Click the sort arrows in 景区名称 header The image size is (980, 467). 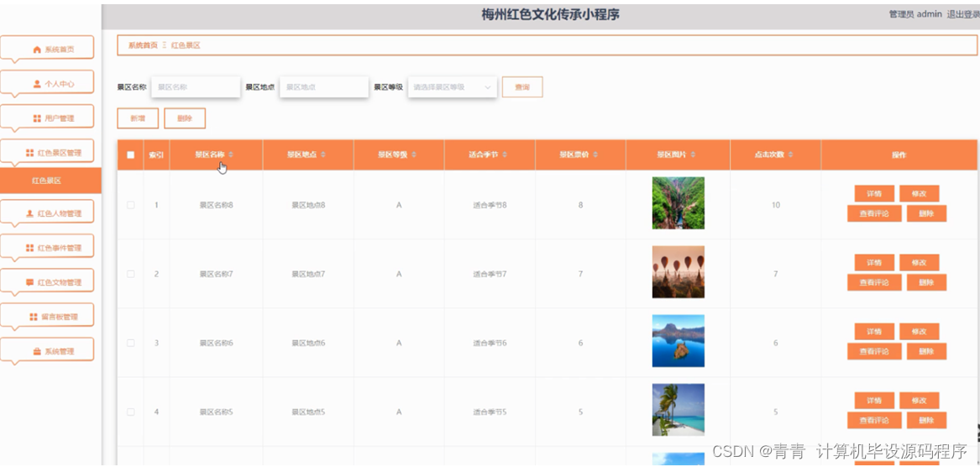[231, 155]
